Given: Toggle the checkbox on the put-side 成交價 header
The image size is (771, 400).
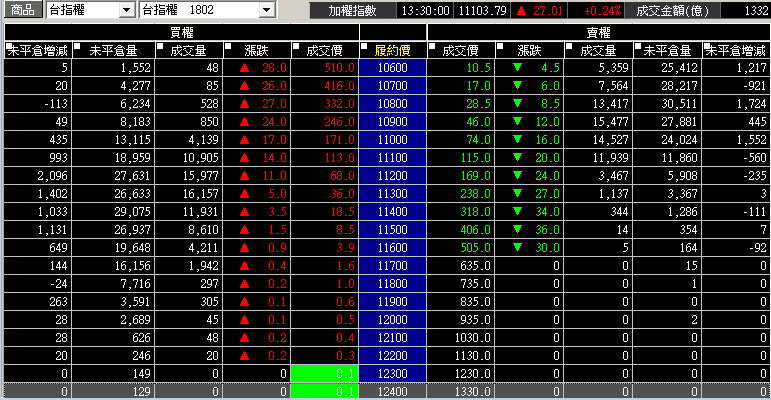Looking at the screenshot, I should [x=432, y=46].
